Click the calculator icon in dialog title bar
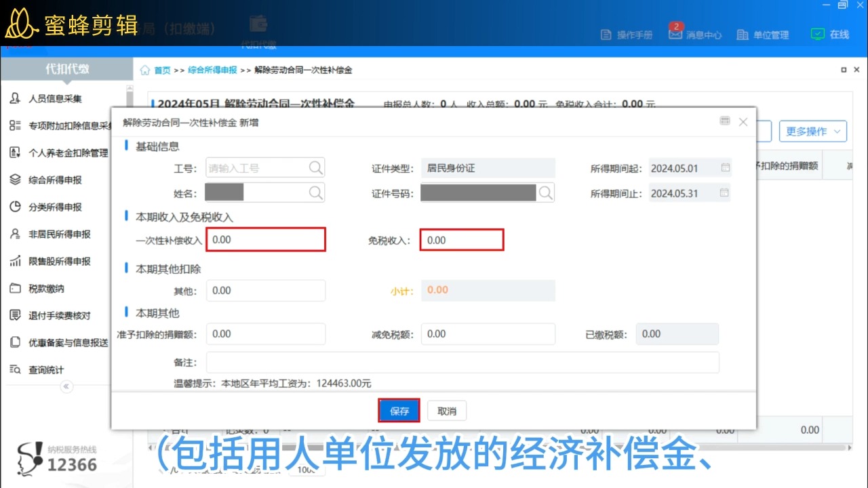This screenshot has width=868, height=488. (x=725, y=121)
